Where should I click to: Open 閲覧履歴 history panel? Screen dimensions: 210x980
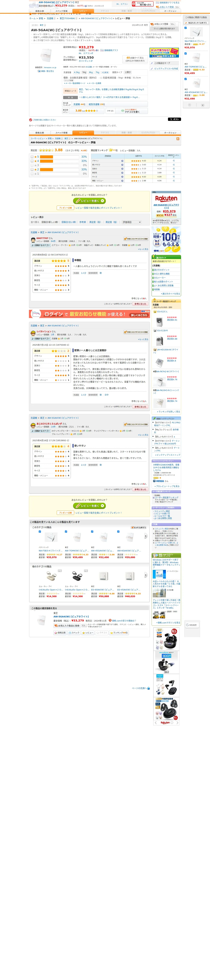(x=192, y=625)
